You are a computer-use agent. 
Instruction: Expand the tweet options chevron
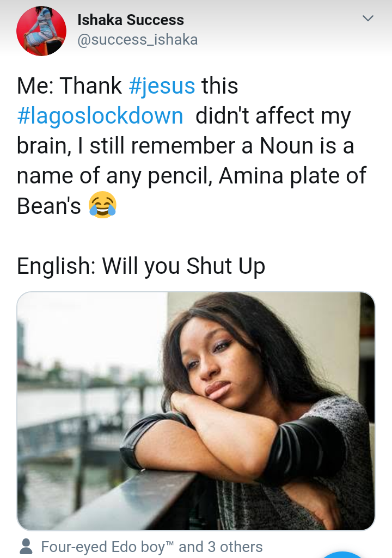pos(368,19)
